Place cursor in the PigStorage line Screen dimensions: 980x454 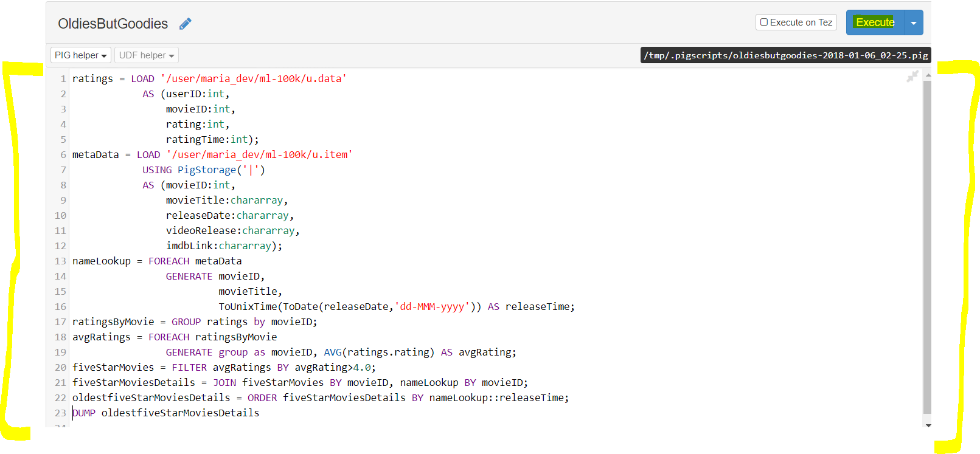[x=204, y=170]
